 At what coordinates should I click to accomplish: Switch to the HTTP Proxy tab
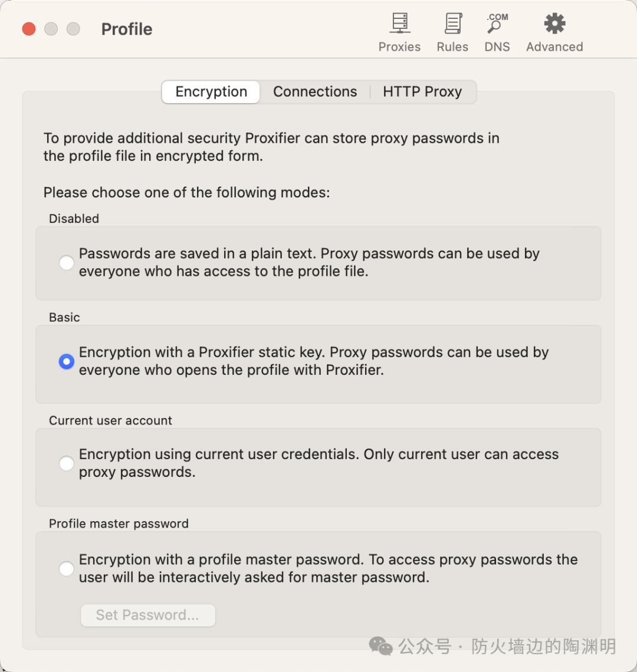pos(422,92)
